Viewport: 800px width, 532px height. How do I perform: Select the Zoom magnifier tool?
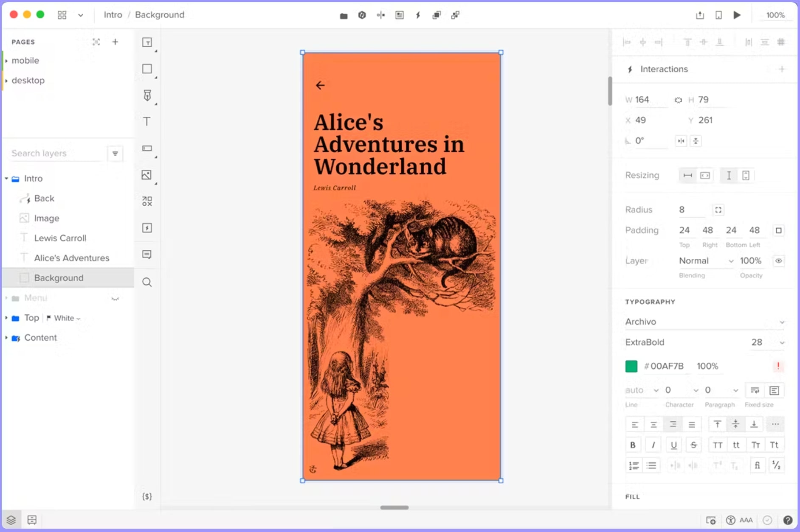(x=147, y=282)
